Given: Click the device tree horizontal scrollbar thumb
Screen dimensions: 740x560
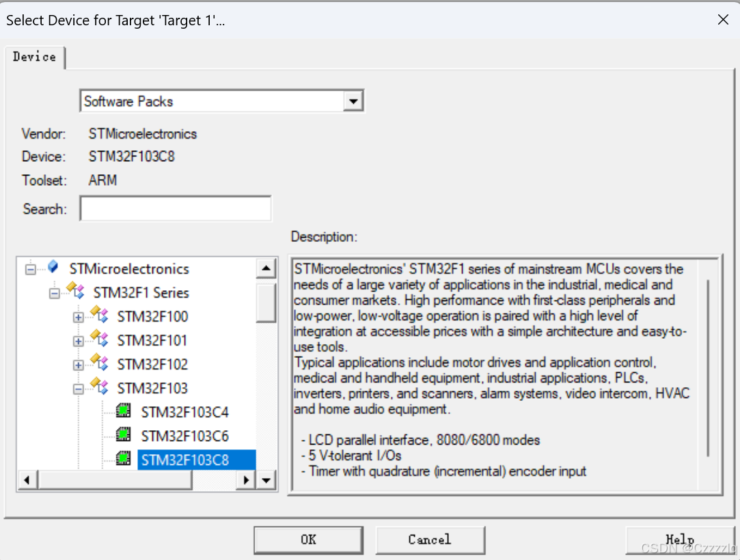Looking at the screenshot, I should [115, 480].
